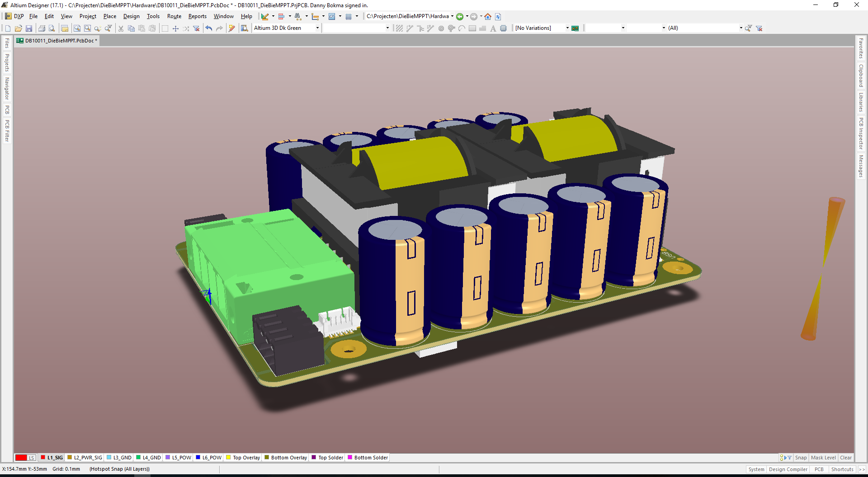Open the Design Compiler panel button

click(788, 469)
